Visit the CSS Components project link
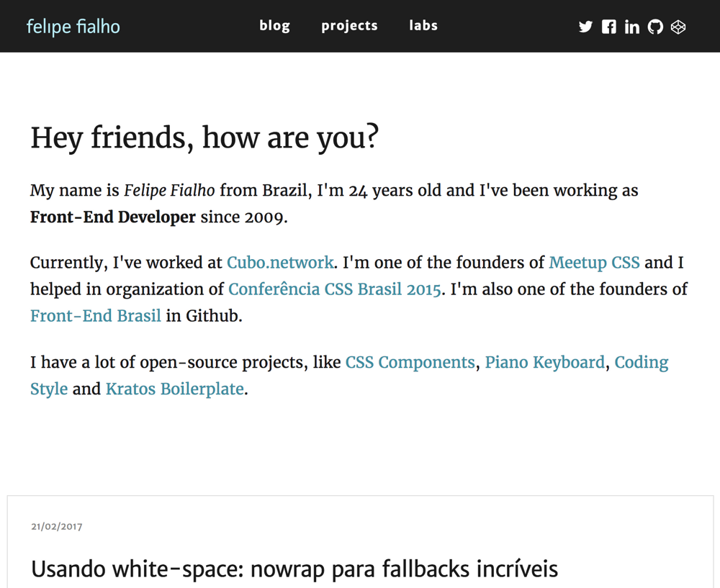 tap(410, 362)
